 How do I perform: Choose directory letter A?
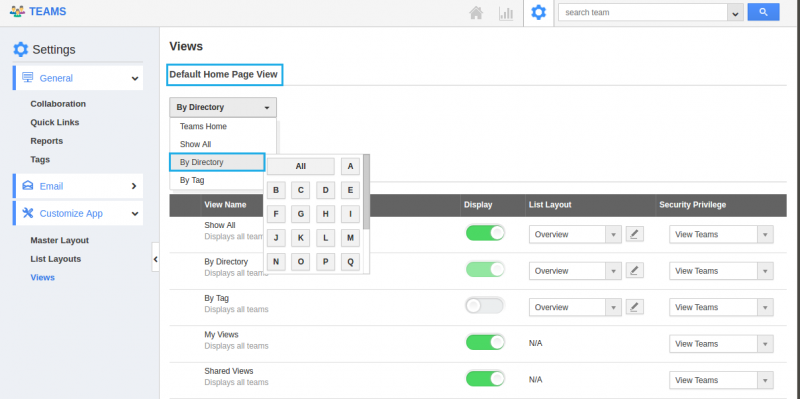(351, 166)
